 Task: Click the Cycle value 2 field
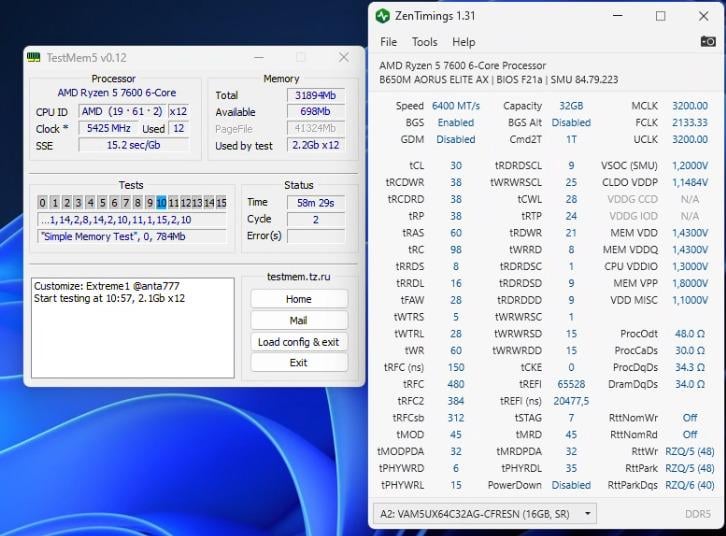316,219
